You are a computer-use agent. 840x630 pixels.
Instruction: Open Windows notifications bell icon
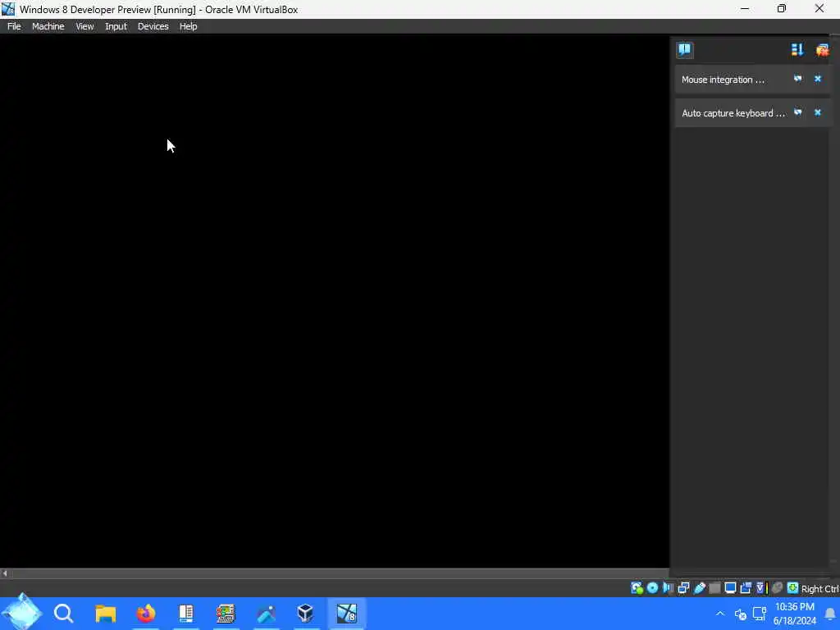(x=830, y=614)
